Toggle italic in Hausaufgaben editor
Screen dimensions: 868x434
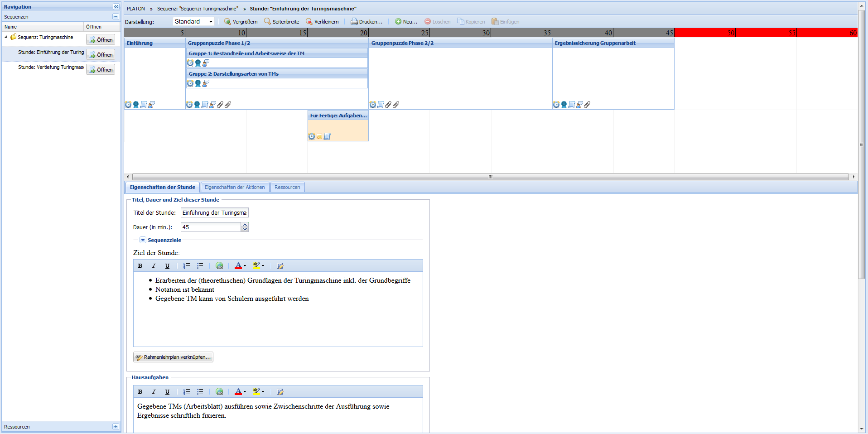tap(154, 392)
